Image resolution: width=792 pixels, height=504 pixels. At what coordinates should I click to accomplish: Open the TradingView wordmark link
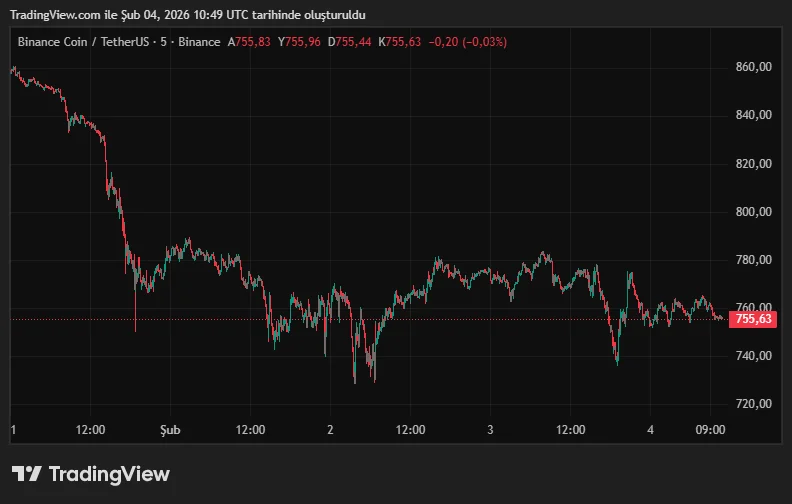pyautogui.click(x=109, y=474)
